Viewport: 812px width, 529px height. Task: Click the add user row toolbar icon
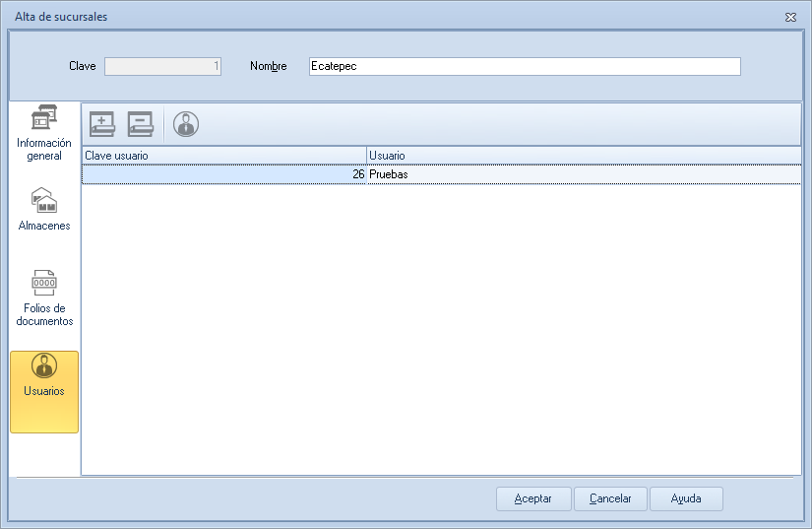[x=102, y=124]
